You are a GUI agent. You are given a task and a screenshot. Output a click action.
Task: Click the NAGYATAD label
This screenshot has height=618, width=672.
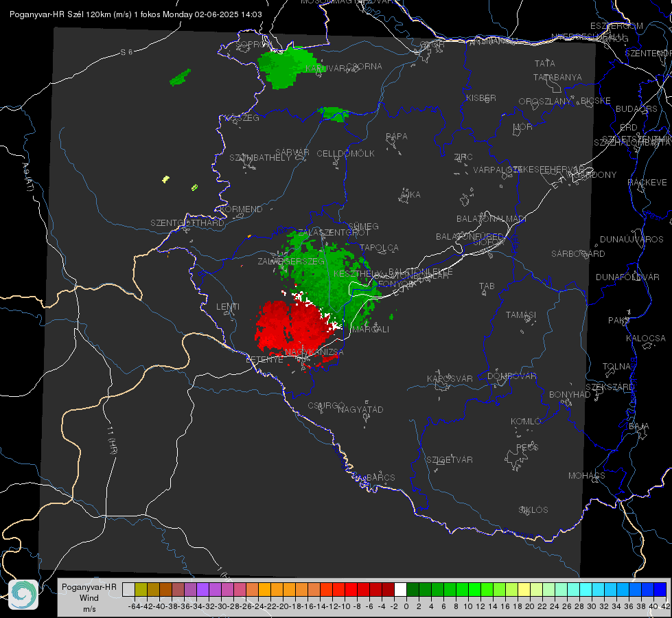click(360, 409)
